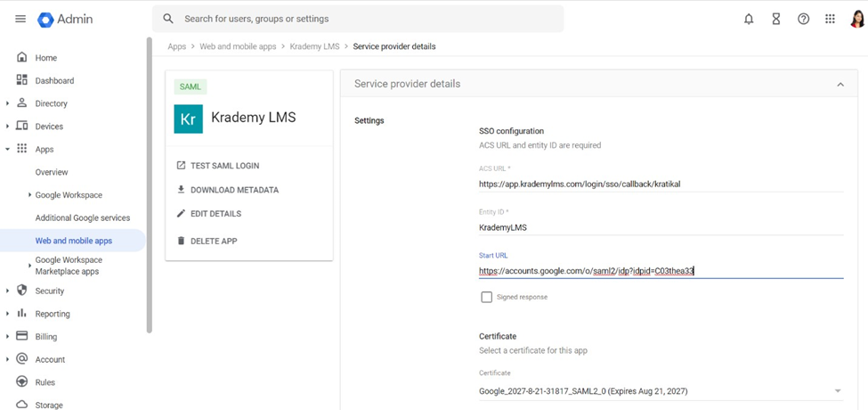This screenshot has width=868, height=410.
Task: Click the Storage cloud icon
Action: pos(22,404)
